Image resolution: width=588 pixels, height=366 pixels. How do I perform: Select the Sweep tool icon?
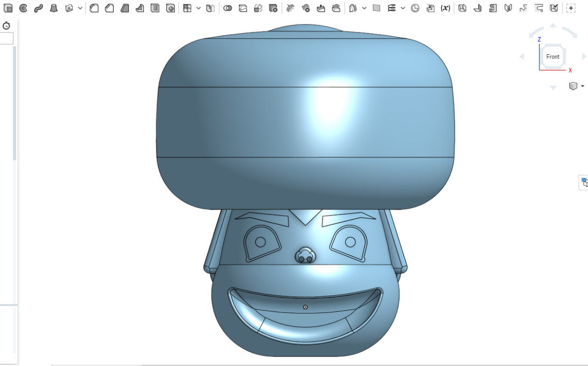[x=39, y=8]
